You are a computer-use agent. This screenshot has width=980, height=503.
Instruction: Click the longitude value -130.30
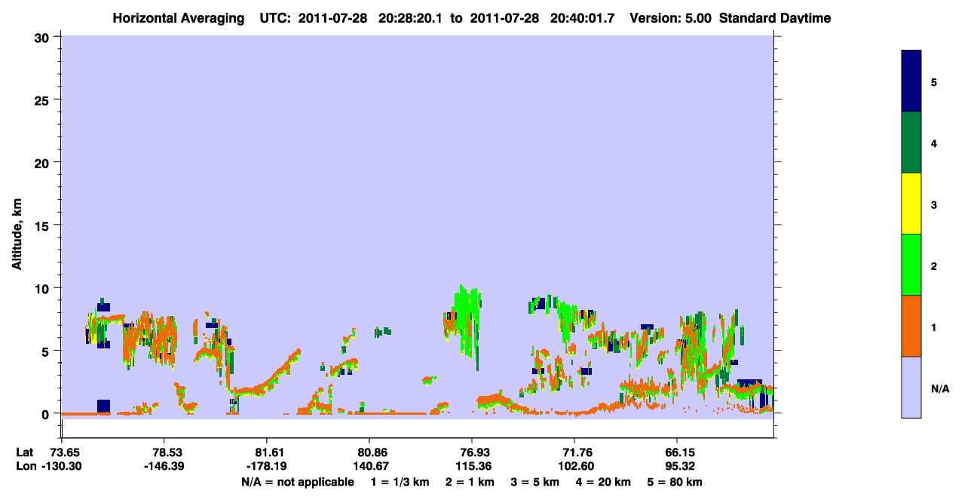tap(62, 466)
